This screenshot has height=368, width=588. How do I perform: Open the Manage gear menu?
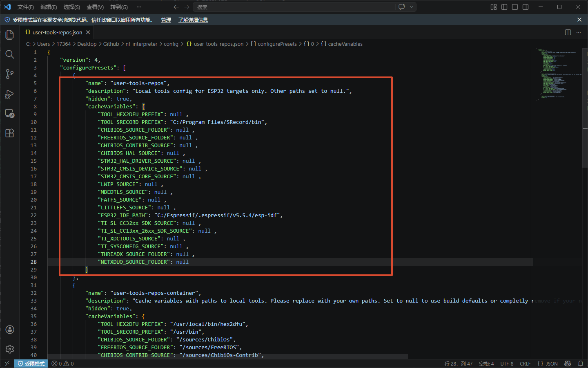click(x=10, y=349)
